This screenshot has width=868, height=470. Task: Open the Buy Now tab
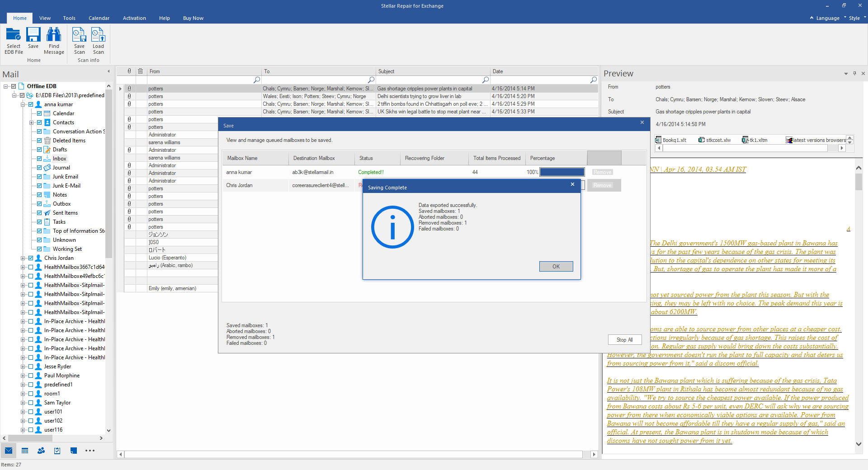click(193, 18)
